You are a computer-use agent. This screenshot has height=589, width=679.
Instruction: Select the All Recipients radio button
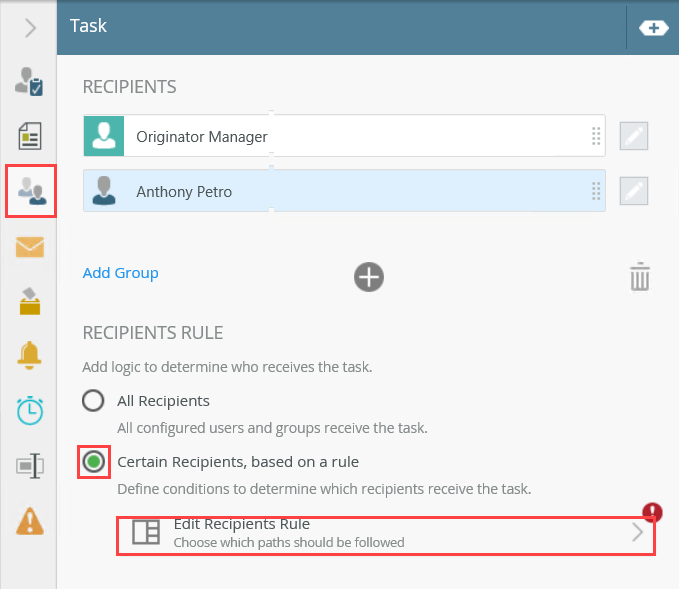(93, 401)
